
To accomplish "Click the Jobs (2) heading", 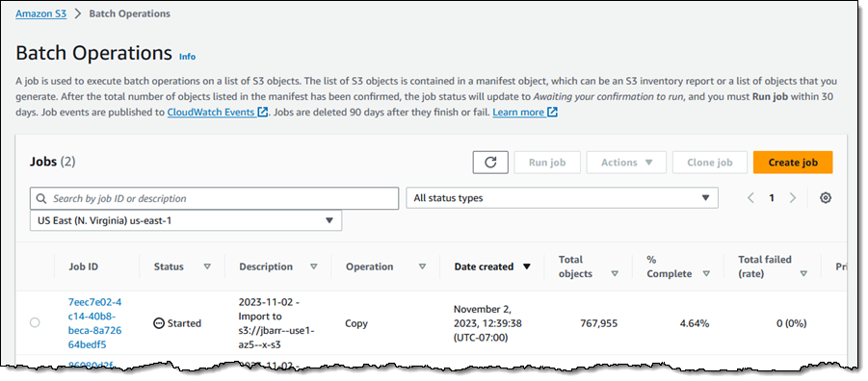I will [x=53, y=162].
